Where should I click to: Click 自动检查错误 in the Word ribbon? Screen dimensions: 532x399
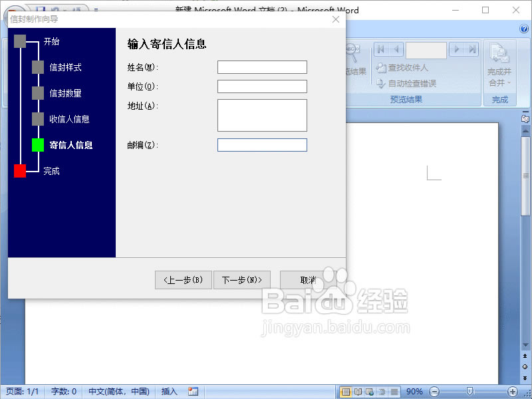point(406,84)
